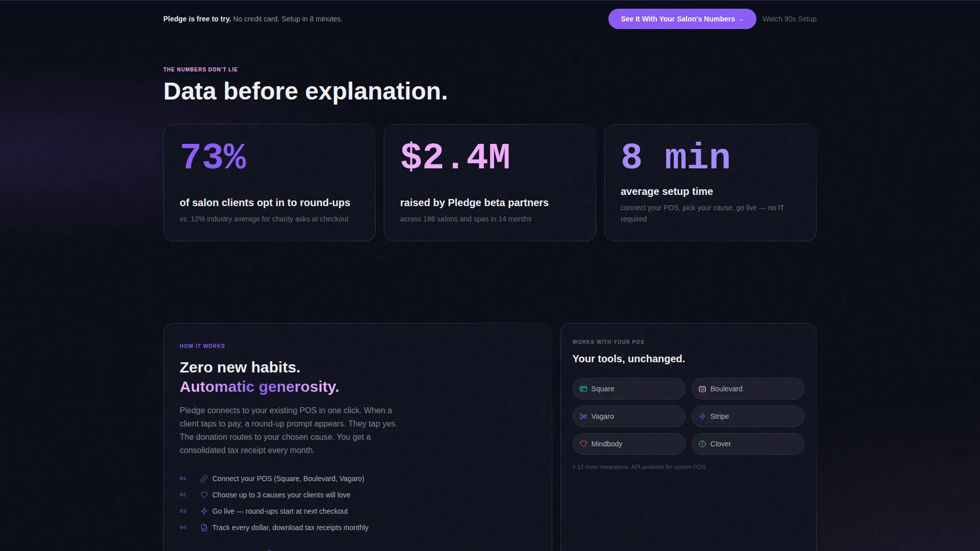Click the 'HOW IT WORKS' label
Screen dimensions: 980x551
(x=202, y=346)
